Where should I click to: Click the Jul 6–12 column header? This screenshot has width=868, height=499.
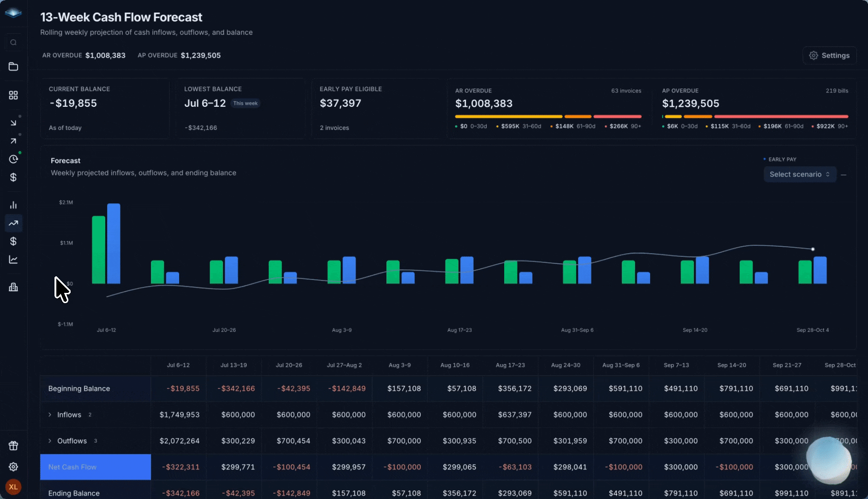pyautogui.click(x=178, y=365)
